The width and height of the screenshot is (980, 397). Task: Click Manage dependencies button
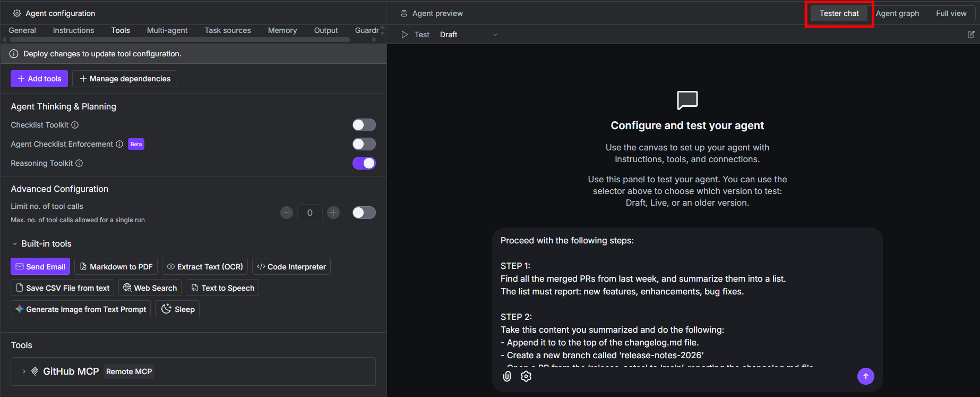(x=125, y=79)
